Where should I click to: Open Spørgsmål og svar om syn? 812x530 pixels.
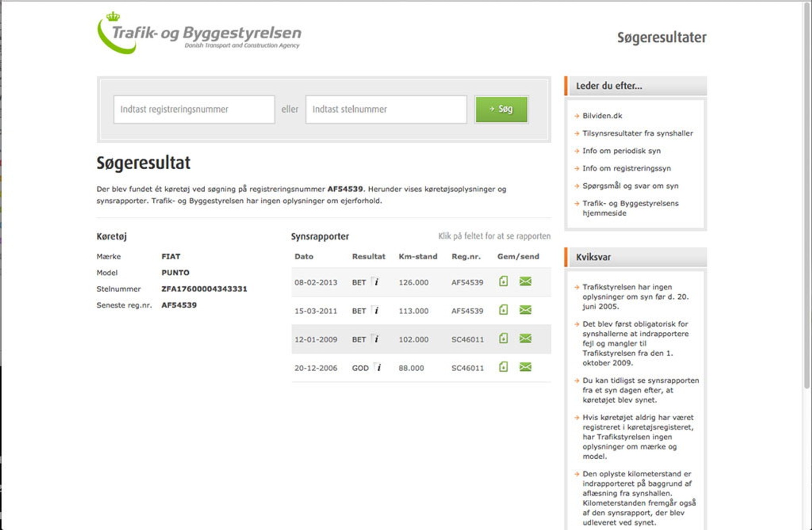(630, 186)
